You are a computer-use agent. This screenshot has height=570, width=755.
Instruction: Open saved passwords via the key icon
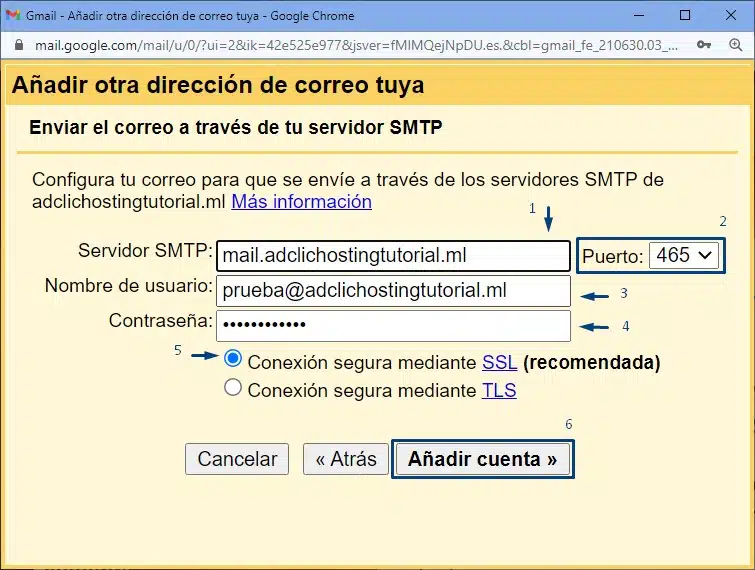coord(704,45)
